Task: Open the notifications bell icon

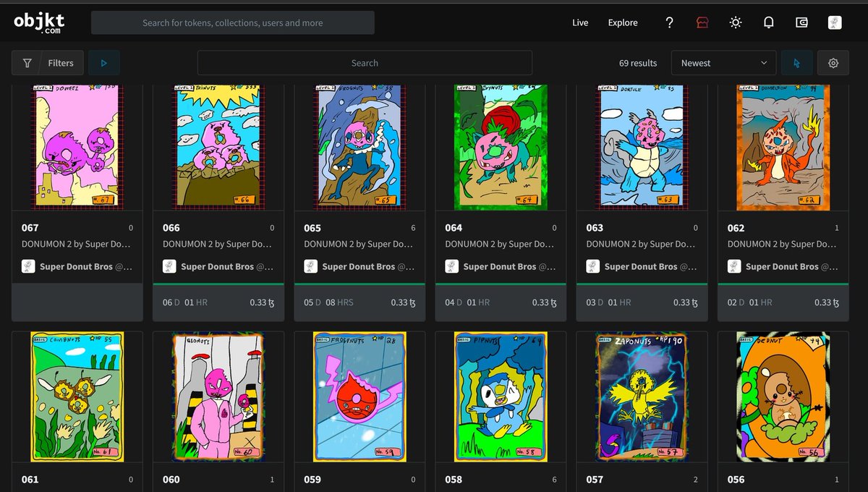Action: pyautogui.click(x=768, y=22)
